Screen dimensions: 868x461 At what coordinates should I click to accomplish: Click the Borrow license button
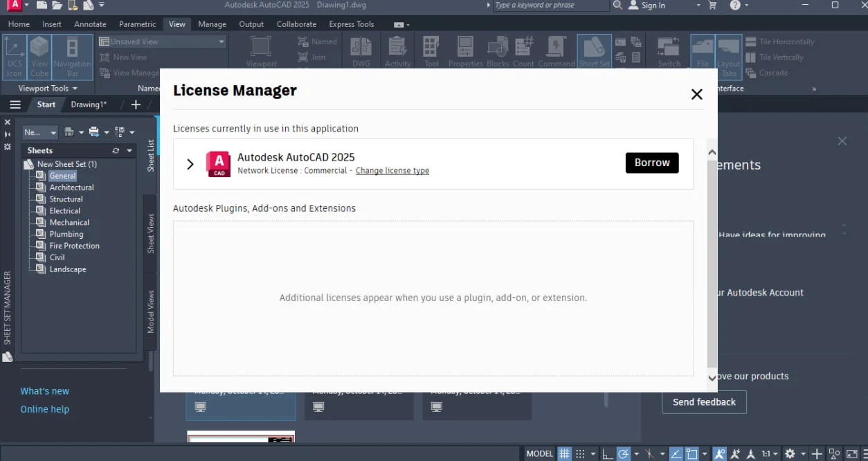tap(652, 163)
